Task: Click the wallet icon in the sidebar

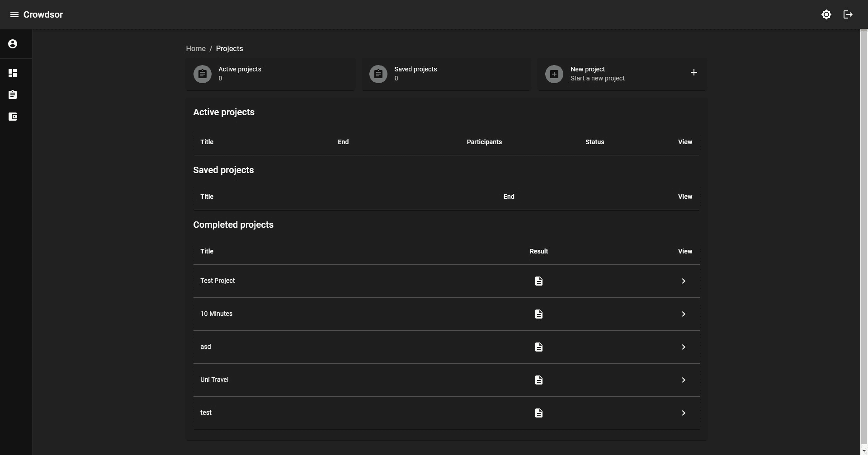Action: (13, 117)
